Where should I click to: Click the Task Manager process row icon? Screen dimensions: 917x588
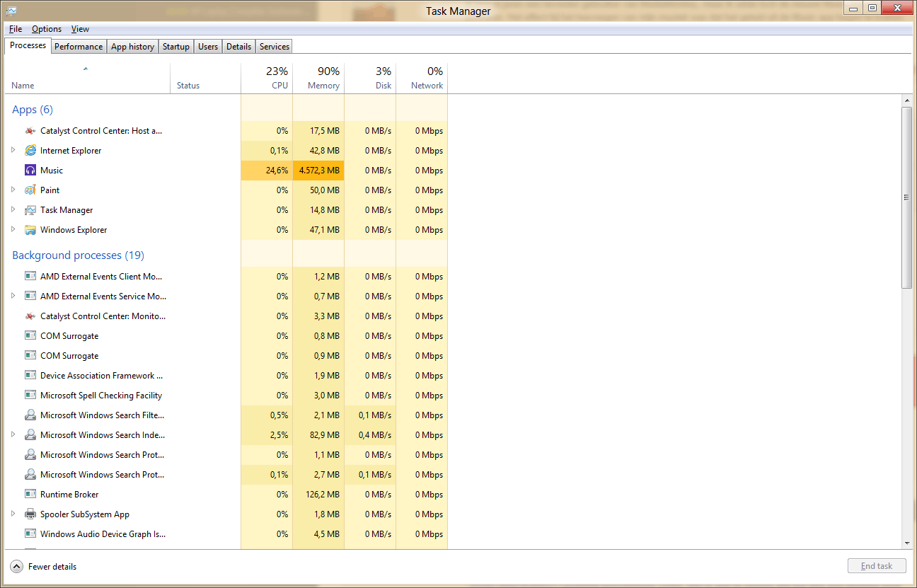coord(30,210)
